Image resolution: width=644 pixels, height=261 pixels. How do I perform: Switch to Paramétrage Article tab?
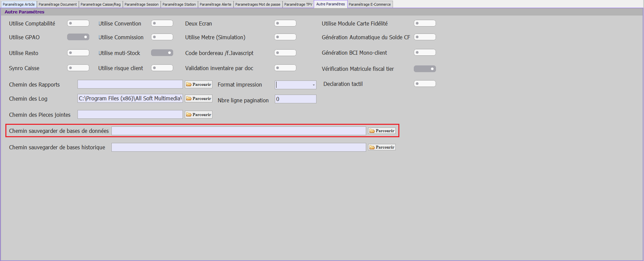coord(19,4)
